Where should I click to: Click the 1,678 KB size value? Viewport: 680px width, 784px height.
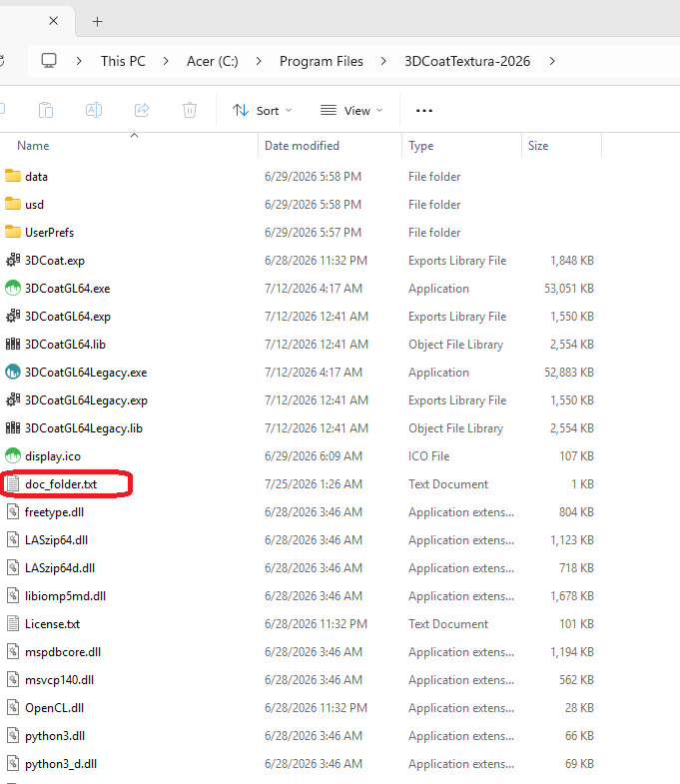[572, 596]
